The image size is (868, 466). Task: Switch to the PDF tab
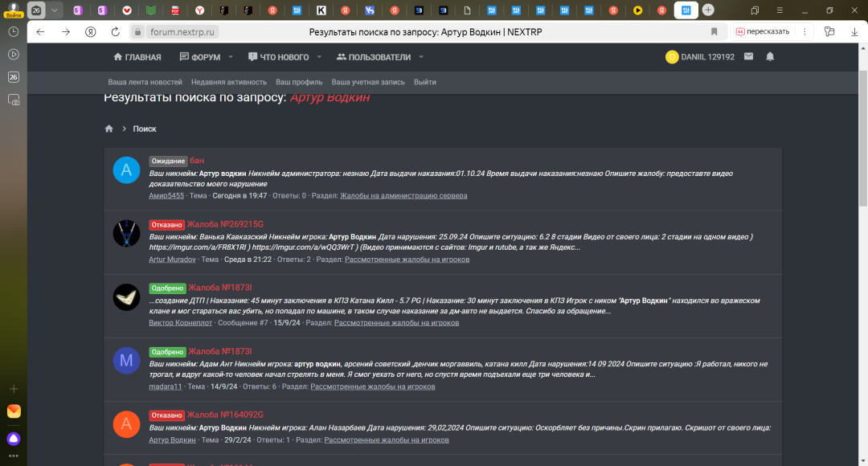175,10
